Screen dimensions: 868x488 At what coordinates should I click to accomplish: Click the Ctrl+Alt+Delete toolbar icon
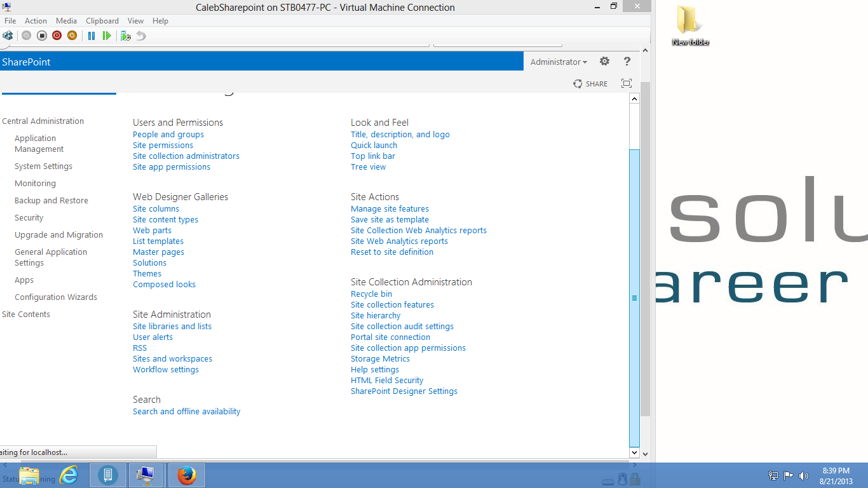[8, 36]
